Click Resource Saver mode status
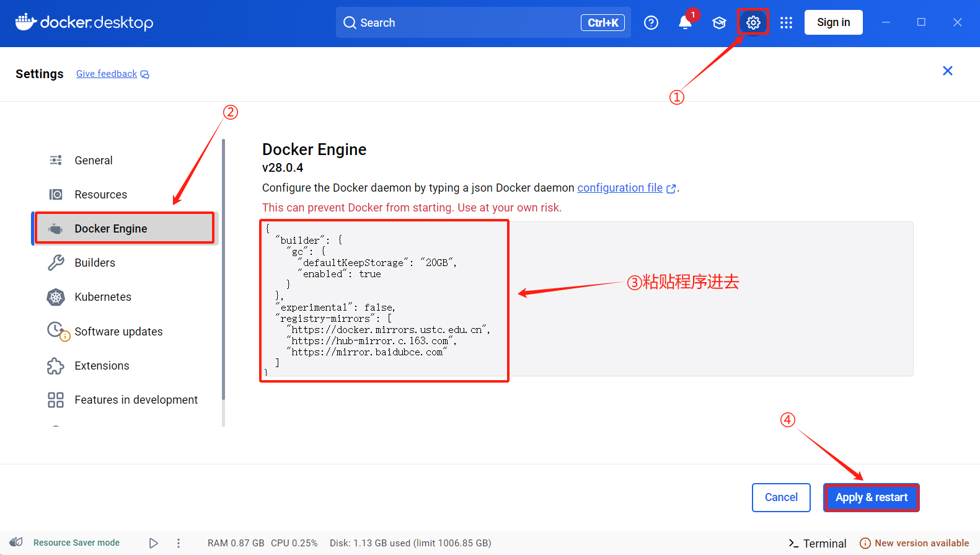Viewport: 980px width, 555px height. (x=76, y=543)
